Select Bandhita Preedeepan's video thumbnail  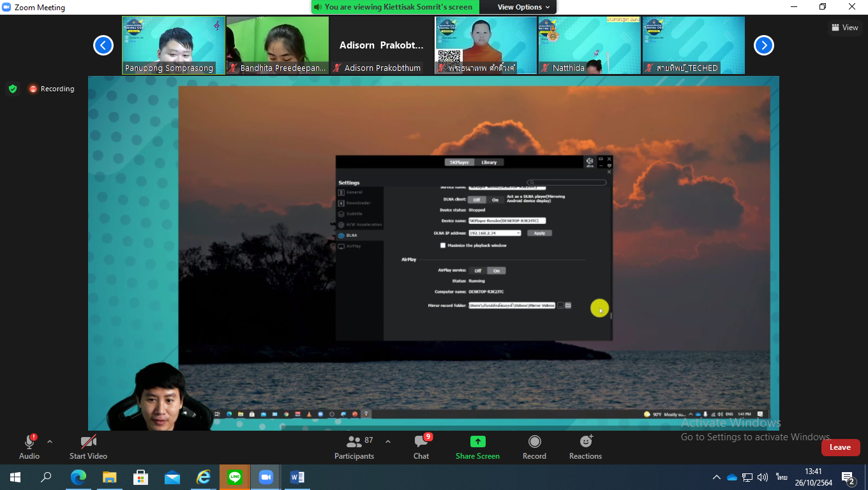click(x=278, y=45)
